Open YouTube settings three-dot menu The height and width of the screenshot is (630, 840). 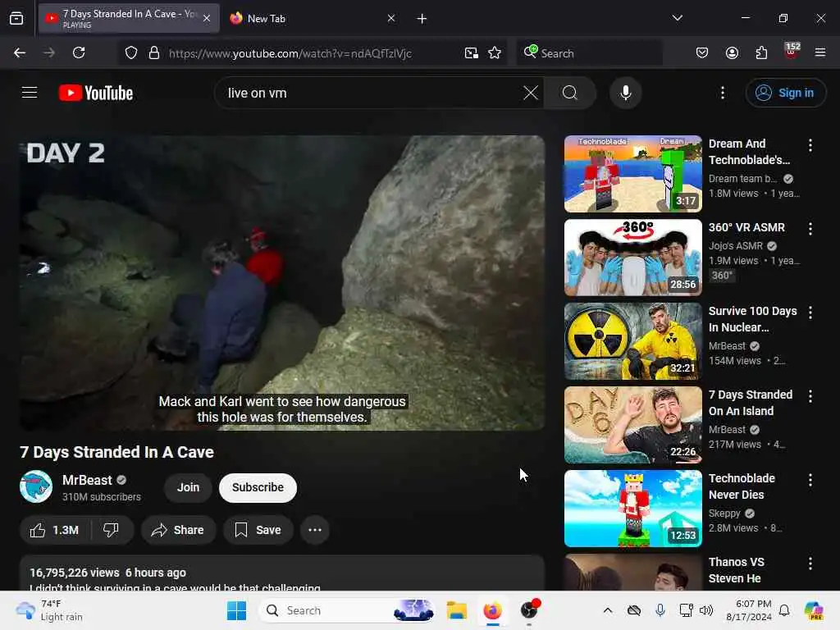722,93
